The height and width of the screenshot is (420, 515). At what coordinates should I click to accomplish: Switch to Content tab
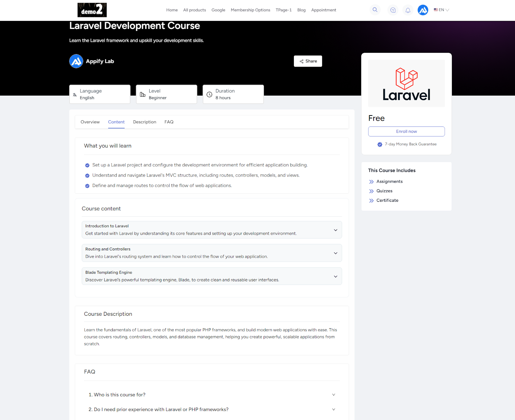116,122
